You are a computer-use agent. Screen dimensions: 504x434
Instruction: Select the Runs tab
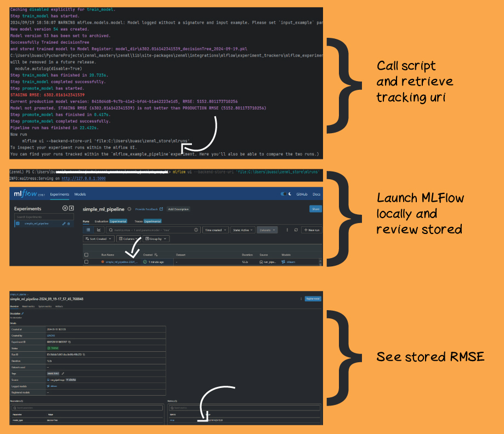point(86,221)
